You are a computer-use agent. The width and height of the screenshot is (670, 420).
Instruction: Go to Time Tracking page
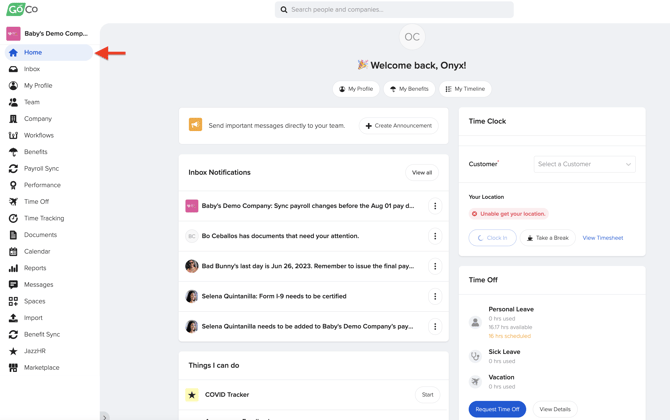(x=44, y=218)
